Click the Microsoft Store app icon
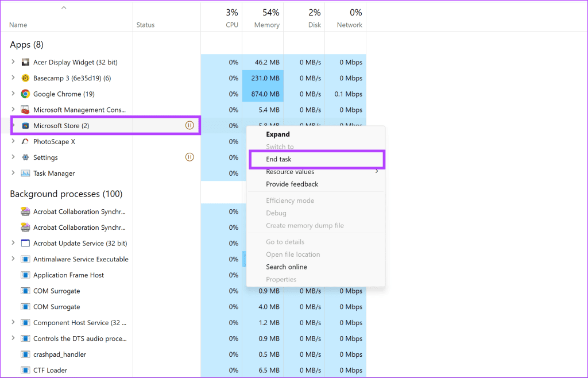 [x=25, y=125]
